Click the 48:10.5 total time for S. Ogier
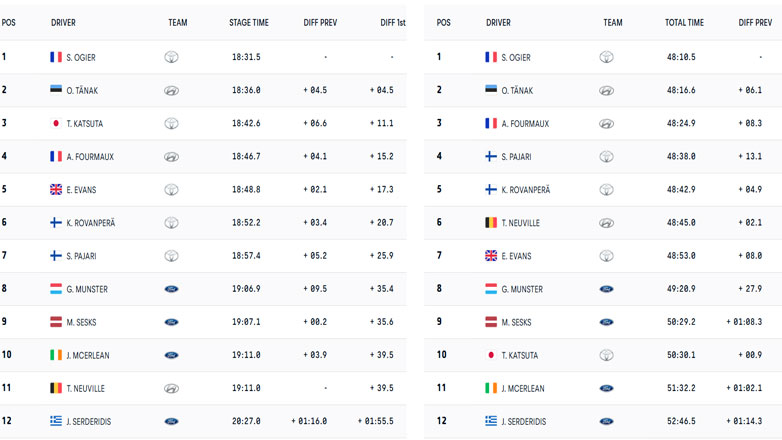This screenshot has height=440, width=782. [681, 58]
